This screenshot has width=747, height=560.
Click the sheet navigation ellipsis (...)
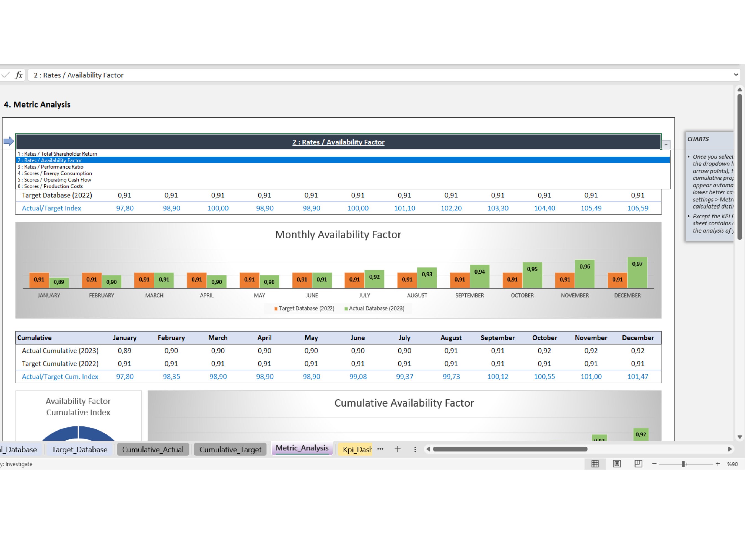[380, 449]
